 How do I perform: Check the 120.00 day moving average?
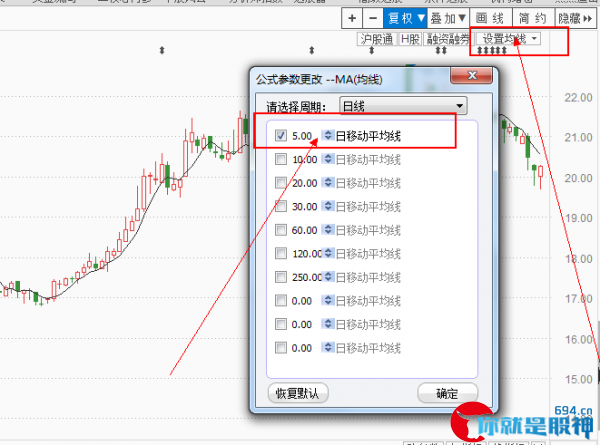click(x=281, y=253)
